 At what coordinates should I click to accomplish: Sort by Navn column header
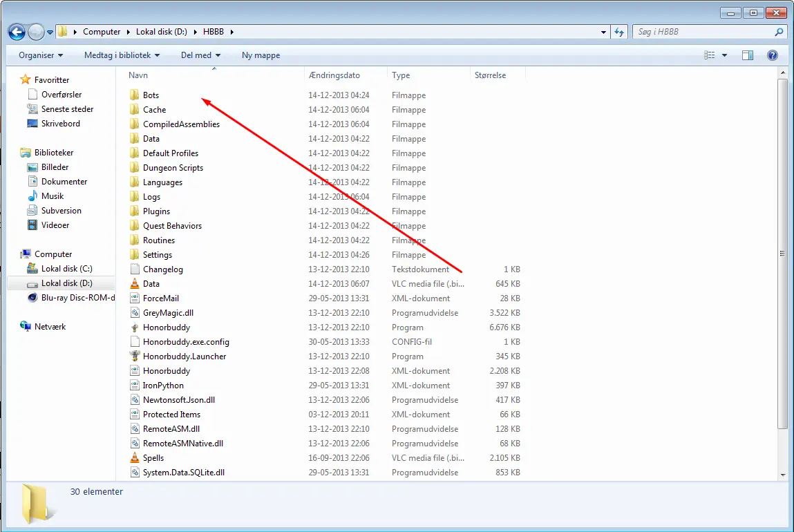[138, 75]
